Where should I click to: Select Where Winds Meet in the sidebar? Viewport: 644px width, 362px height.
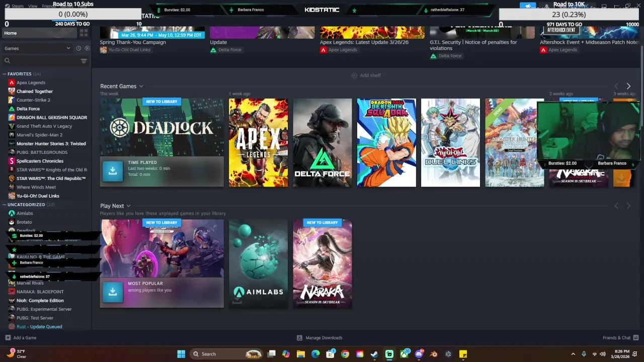[36, 187]
